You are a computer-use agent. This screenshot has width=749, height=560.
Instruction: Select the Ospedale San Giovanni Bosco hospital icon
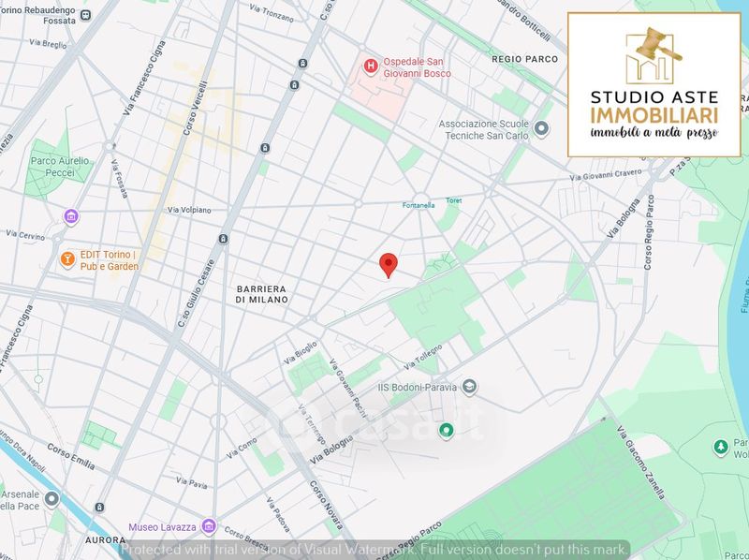pyautogui.click(x=372, y=66)
